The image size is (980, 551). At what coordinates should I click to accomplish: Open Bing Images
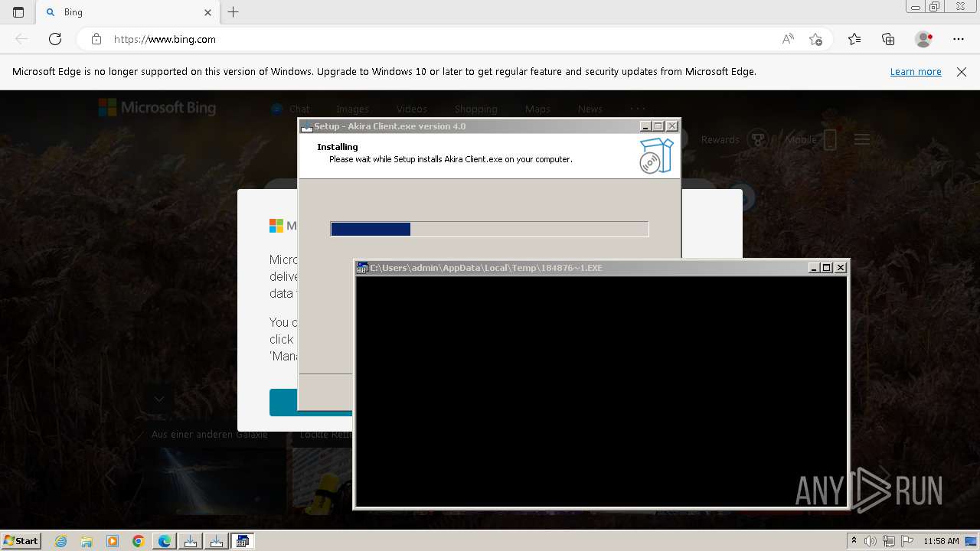pos(352,109)
